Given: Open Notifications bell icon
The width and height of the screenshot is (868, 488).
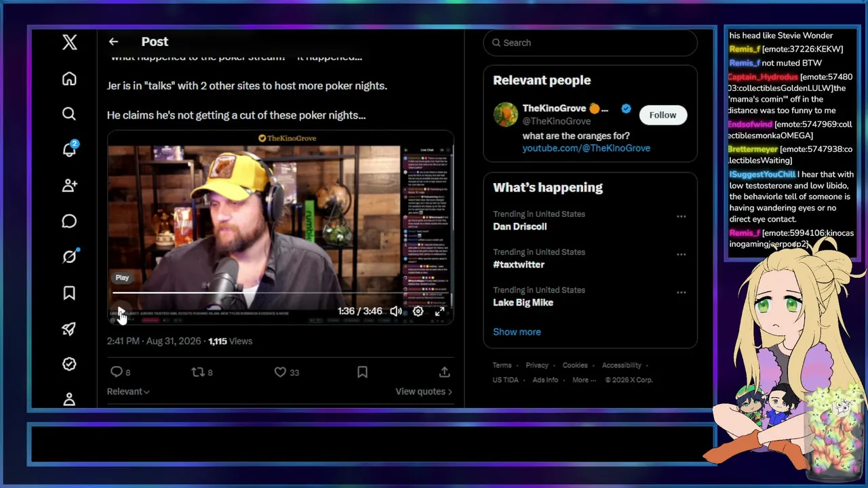Looking at the screenshot, I should (69, 150).
